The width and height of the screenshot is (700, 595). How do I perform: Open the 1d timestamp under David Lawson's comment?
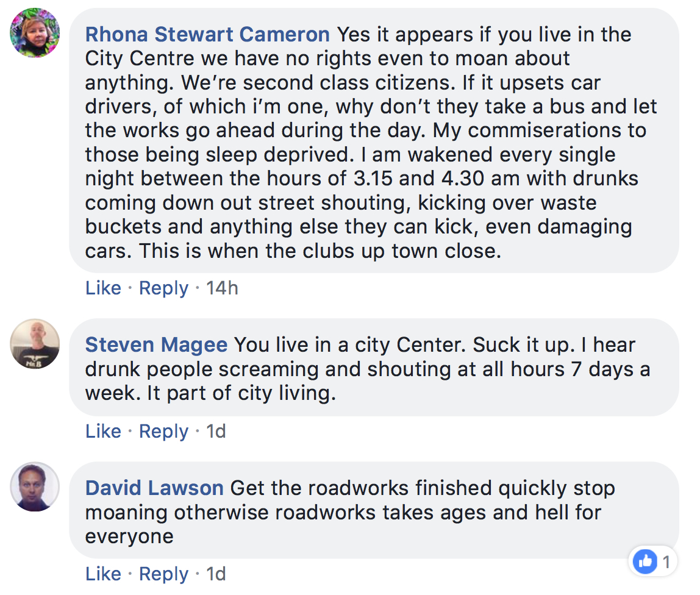[216, 574]
